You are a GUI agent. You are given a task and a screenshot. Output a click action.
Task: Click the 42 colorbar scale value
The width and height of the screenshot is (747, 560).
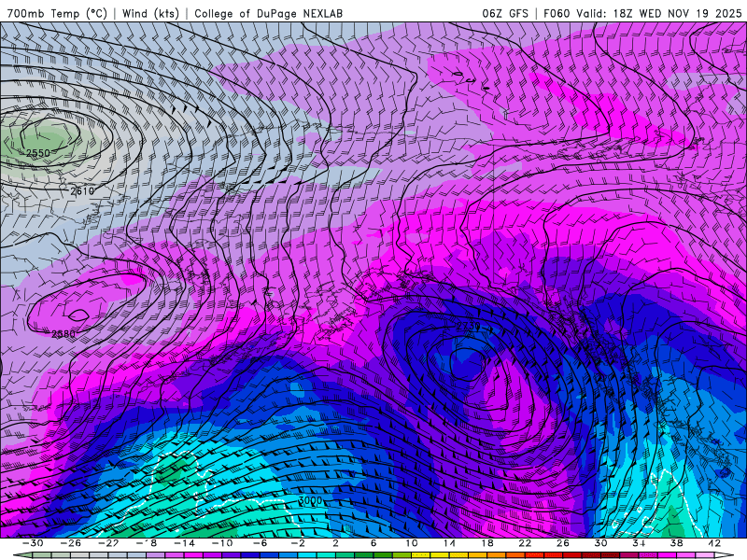pyautogui.click(x=714, y=543)
